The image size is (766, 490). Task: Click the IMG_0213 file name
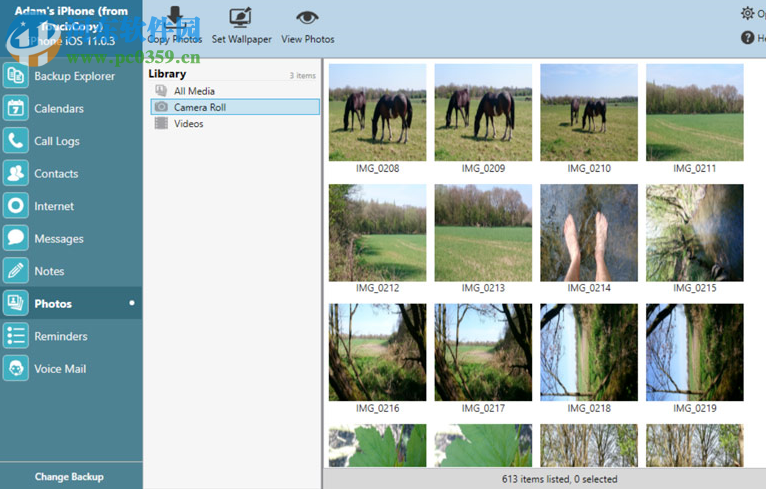coord(483,288)
